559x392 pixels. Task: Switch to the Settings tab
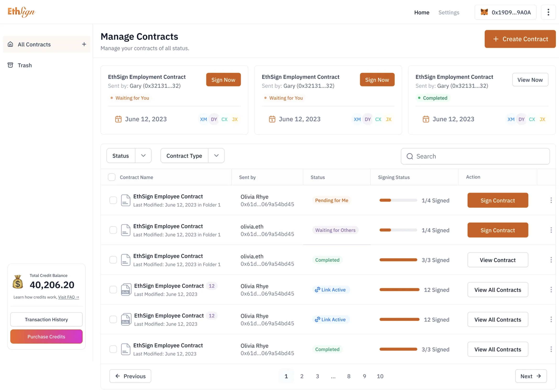pyautogui.click(x=449, y=12)
